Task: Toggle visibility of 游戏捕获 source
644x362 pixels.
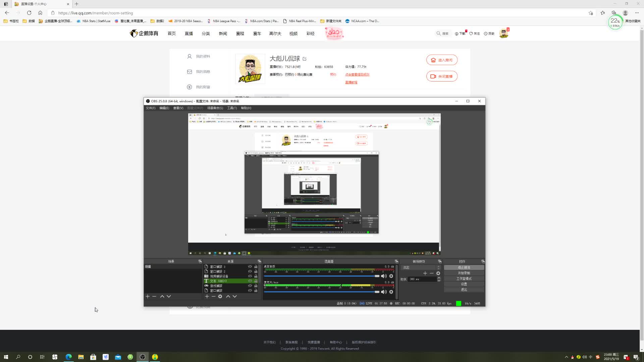Action: [250, 286]
